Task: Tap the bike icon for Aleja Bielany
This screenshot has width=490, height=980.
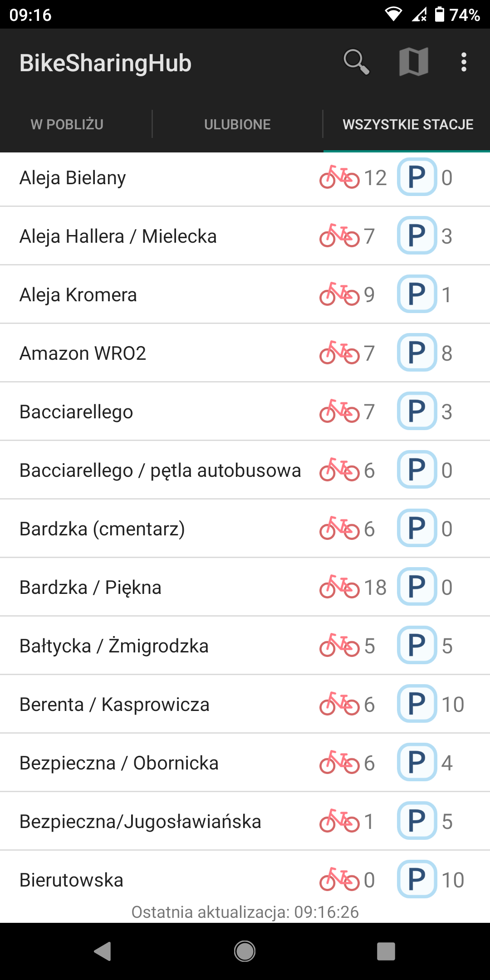Action: [x=339, y=177]
